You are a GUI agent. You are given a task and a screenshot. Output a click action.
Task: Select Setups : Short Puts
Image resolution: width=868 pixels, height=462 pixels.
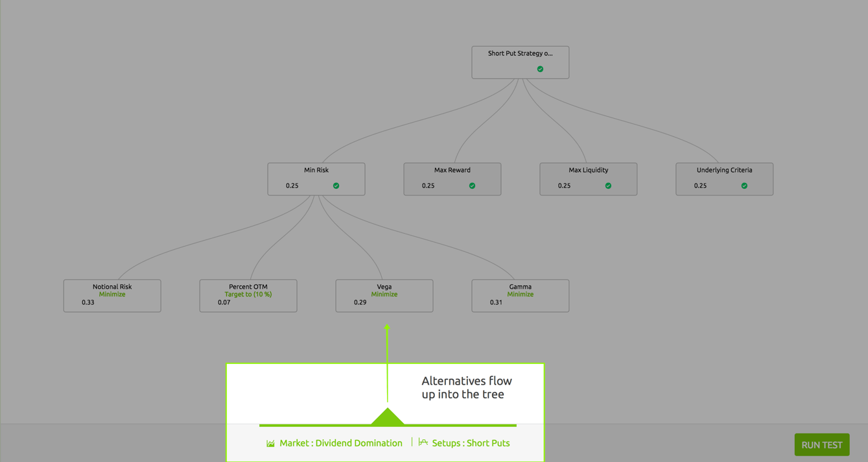[x=472, y=443]
